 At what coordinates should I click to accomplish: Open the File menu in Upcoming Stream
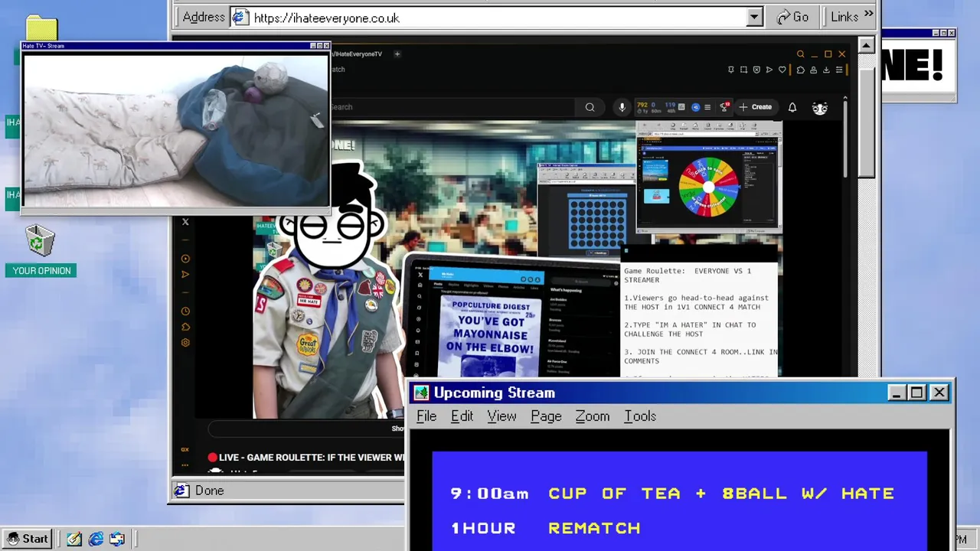[426, 416]
